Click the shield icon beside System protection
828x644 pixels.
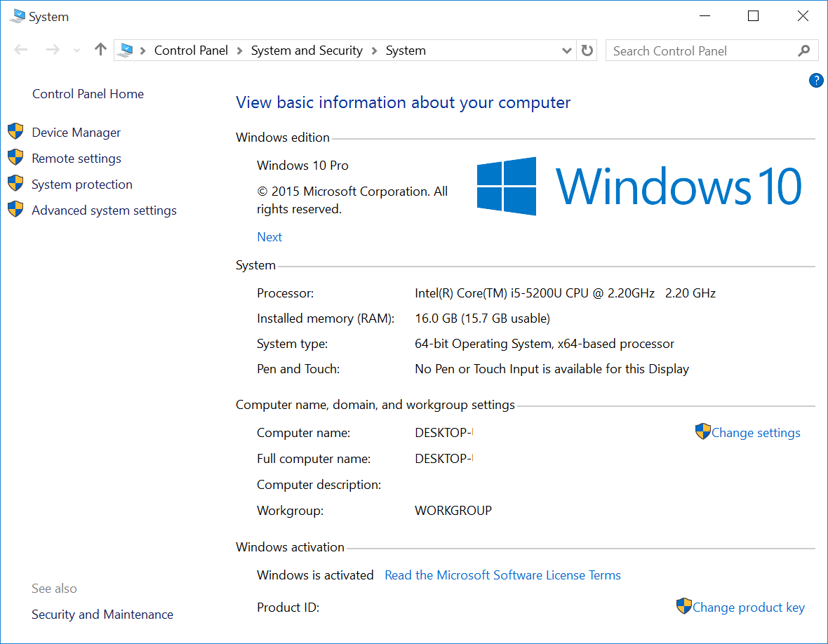click(x=16, y=182)
